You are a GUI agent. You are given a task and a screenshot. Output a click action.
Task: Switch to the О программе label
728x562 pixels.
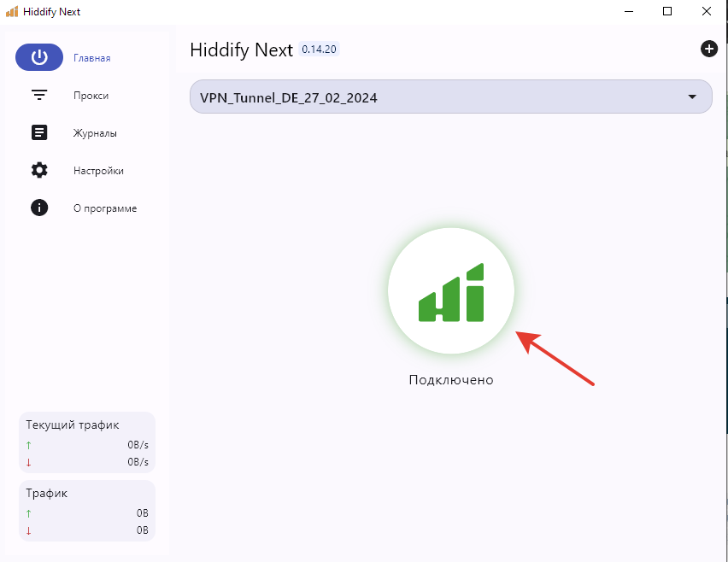105,208
